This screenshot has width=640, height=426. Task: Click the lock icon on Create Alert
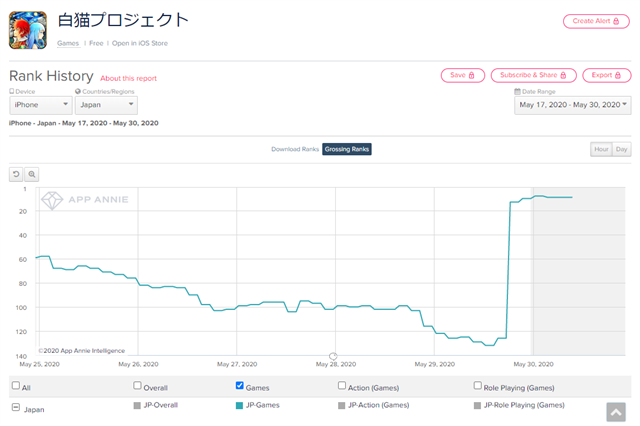point(616,21)
